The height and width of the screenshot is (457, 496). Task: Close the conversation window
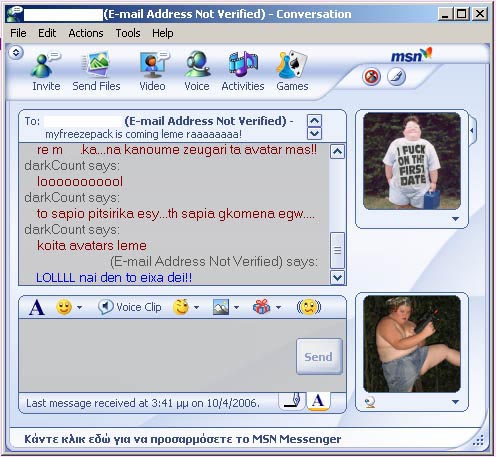pyautogui.click(x=480, y=14)
